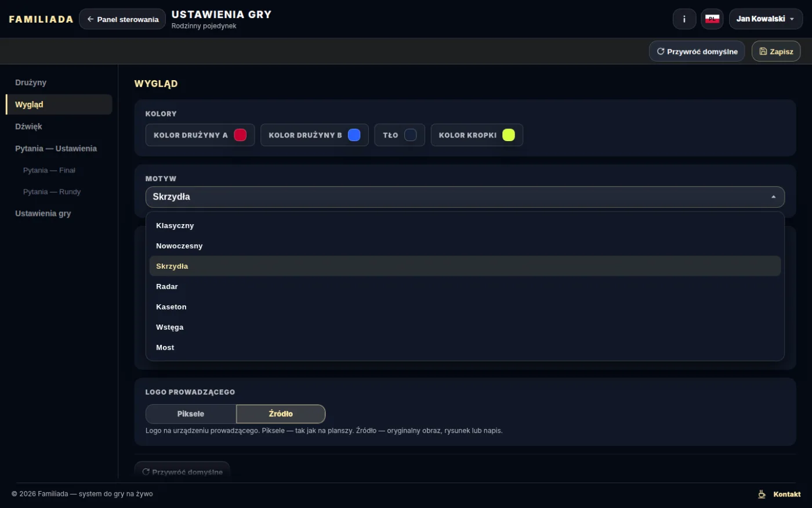Go to Pytania — Ustawienia in sidebar
Viewport: 812px width, 508px height.
(59, 149)
